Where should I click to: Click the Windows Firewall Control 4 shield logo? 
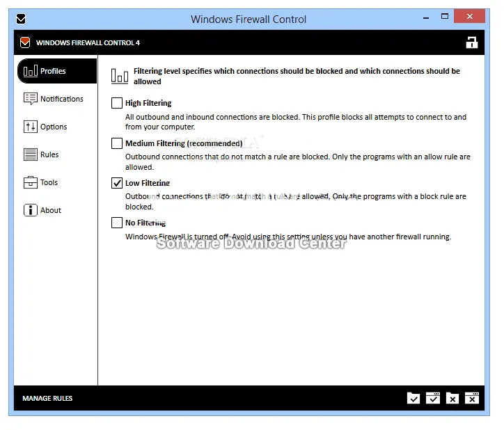click(x=25, y=42)
